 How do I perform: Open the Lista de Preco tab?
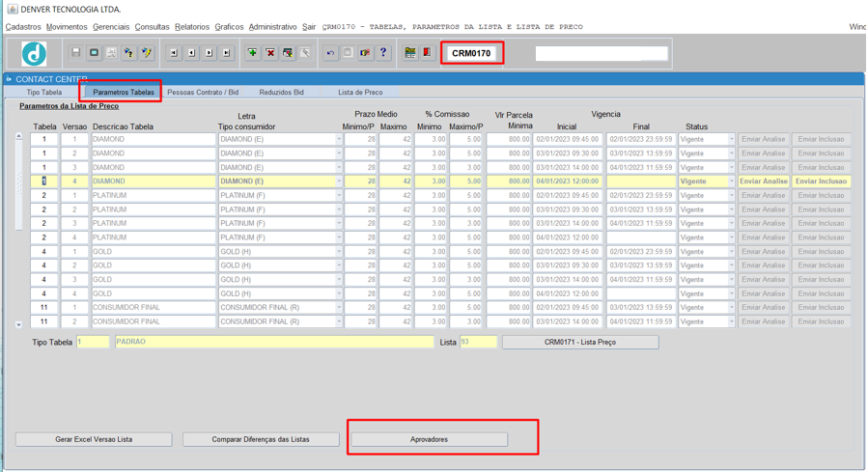360,93
